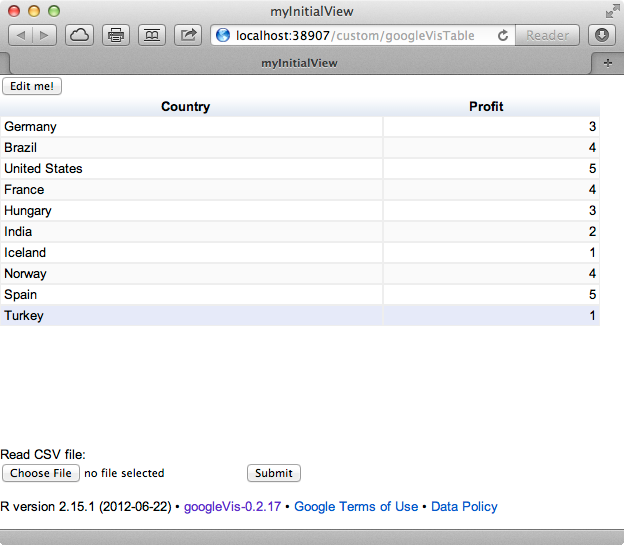This screenshot has width=624, height=545.
Task: Submit the CSV file form
Action: 274,473
